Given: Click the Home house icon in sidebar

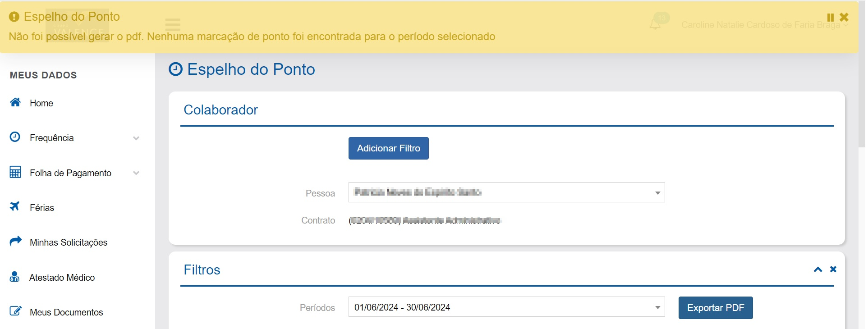Looking at the screenshot, I should click(15, 102).
